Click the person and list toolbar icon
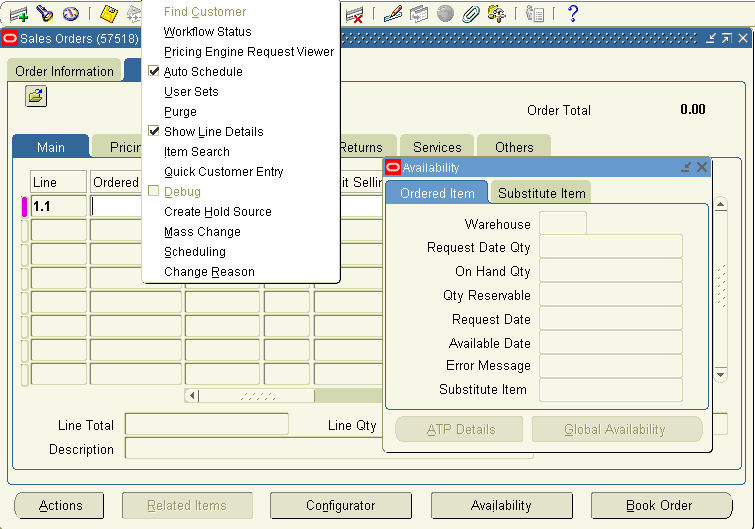The height and width of the screenshot is (529, 755). click(534, 14)
